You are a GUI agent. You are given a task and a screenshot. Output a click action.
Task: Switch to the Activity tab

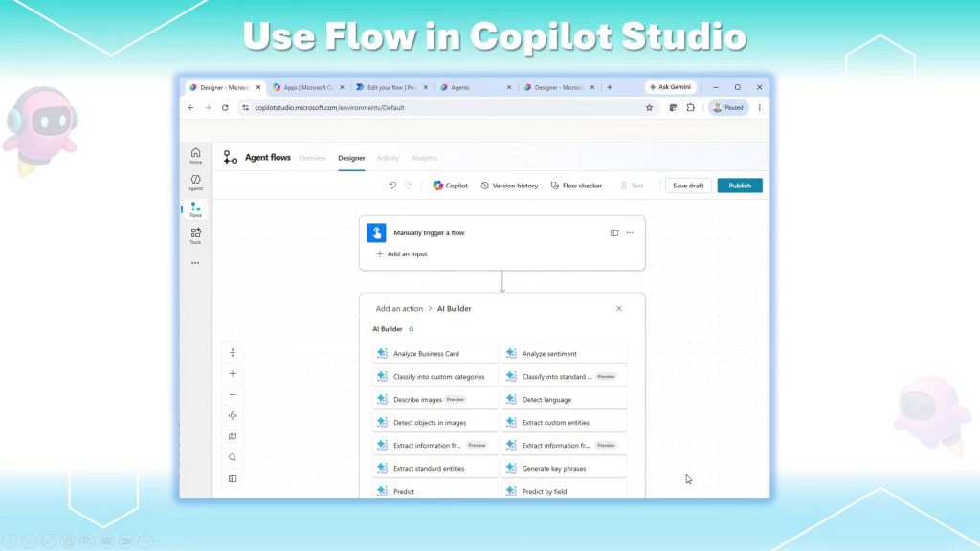coord(388,158)
